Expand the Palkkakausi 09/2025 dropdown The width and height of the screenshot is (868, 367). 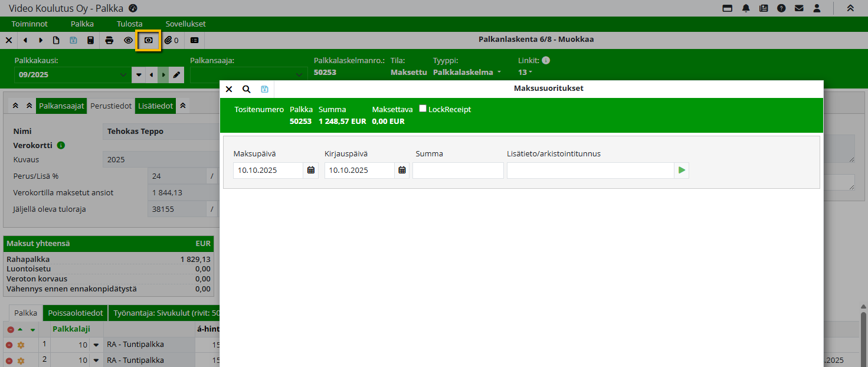[x=122, y=75]
